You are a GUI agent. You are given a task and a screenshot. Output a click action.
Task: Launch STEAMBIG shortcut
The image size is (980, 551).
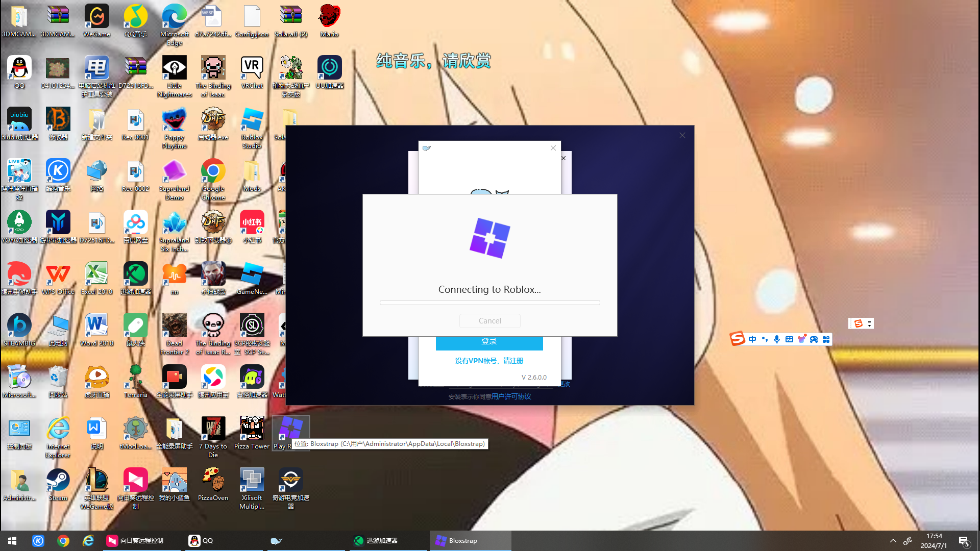(19, 330)
